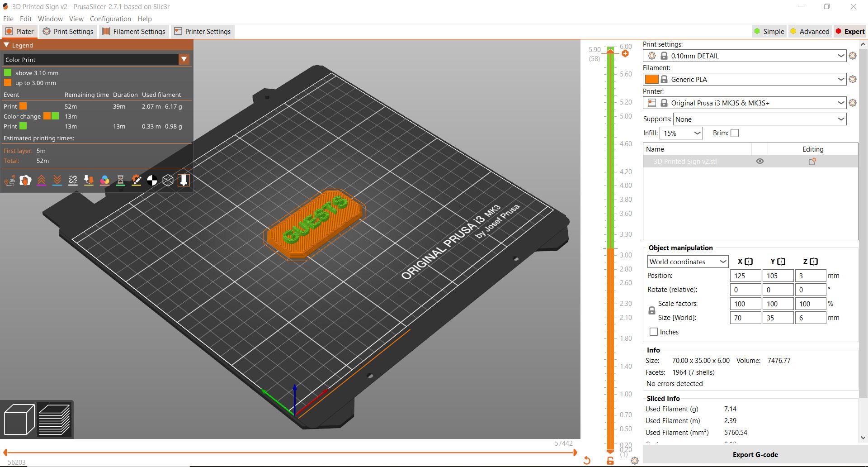868x467 pixels.
Task: Reset X mirror icon in Object manipulation
Action: (749, 262)
